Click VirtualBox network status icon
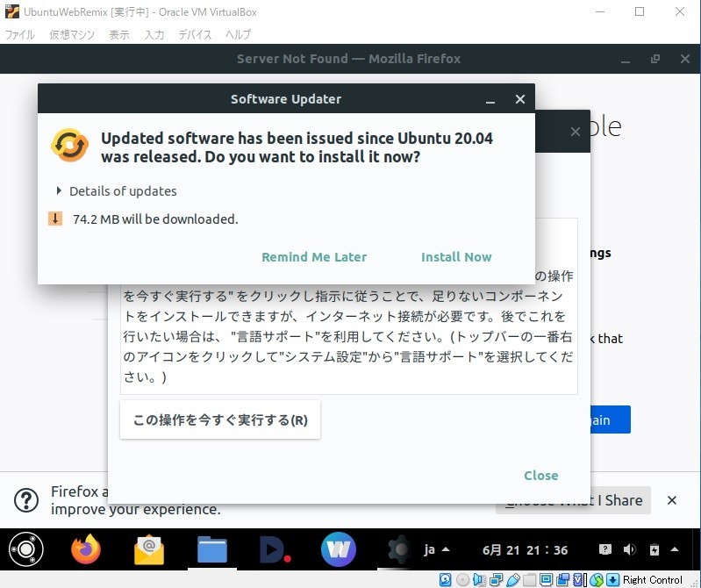This screenshot has width=701, height=588. (x=496, y=580)
